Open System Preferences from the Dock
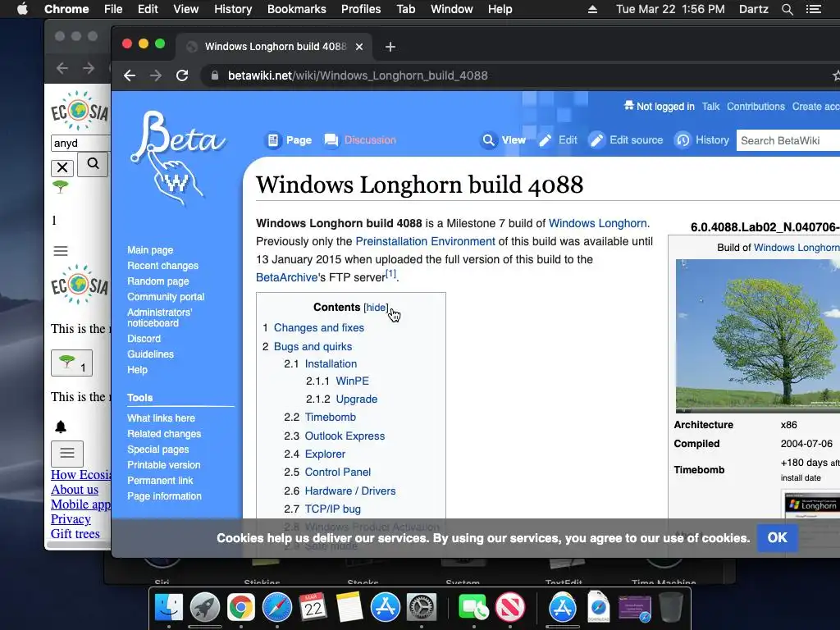 pyautogui.click(x=422, y=608)
